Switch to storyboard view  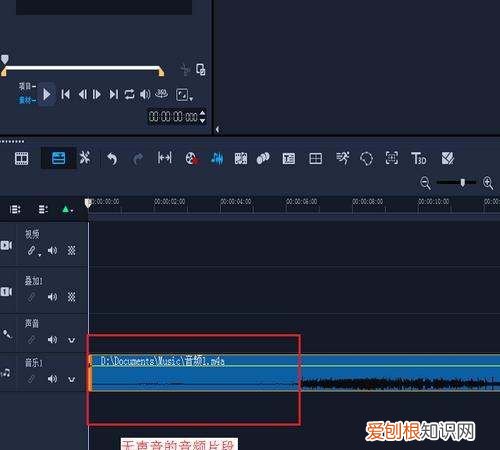(x=22, y=159)
